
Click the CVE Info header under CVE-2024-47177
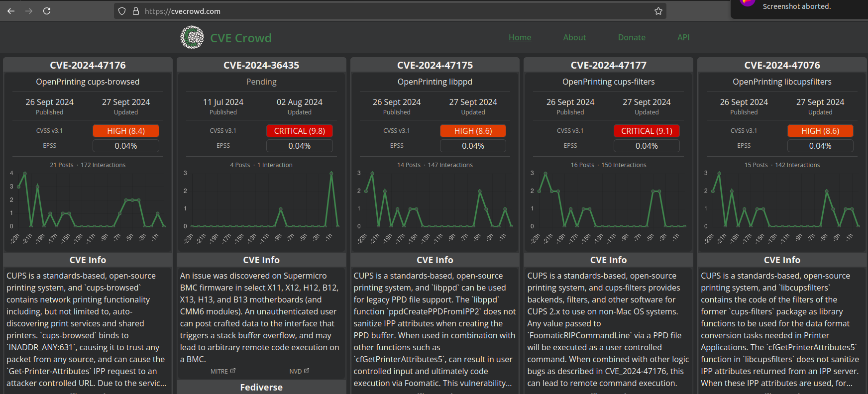click(x=608, y=260)
